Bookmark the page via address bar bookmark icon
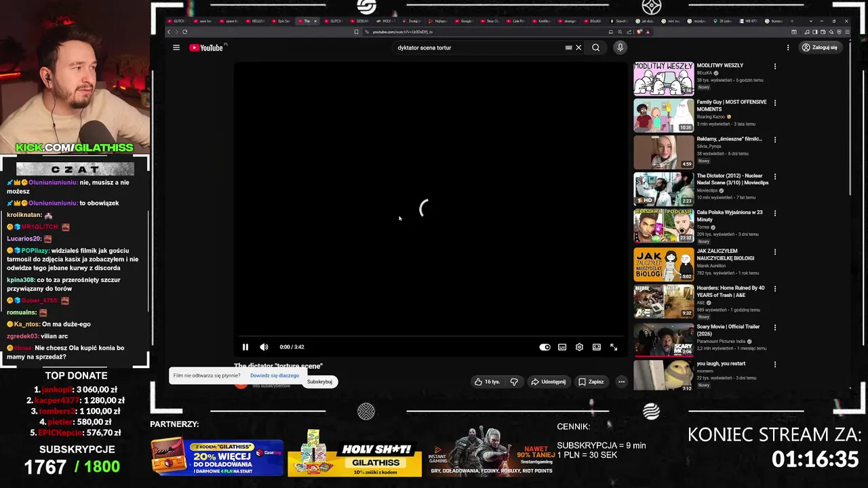Image resolution: width=868 pixels, height=488 pixels. (356, 32)
